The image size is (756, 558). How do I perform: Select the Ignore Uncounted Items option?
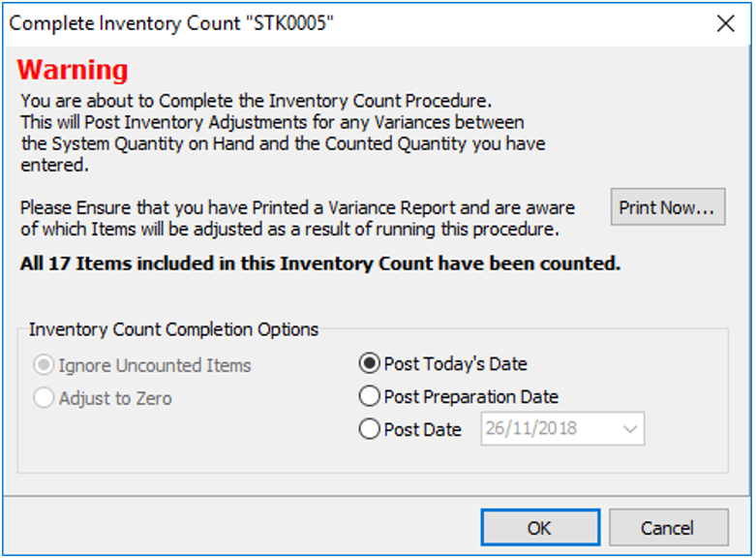(45, 366)
